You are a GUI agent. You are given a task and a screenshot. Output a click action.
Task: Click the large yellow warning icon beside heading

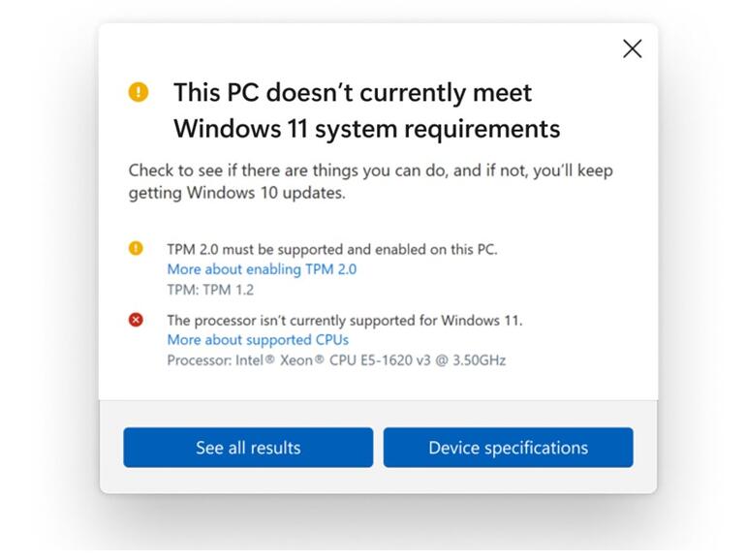[x=139, y=93]
